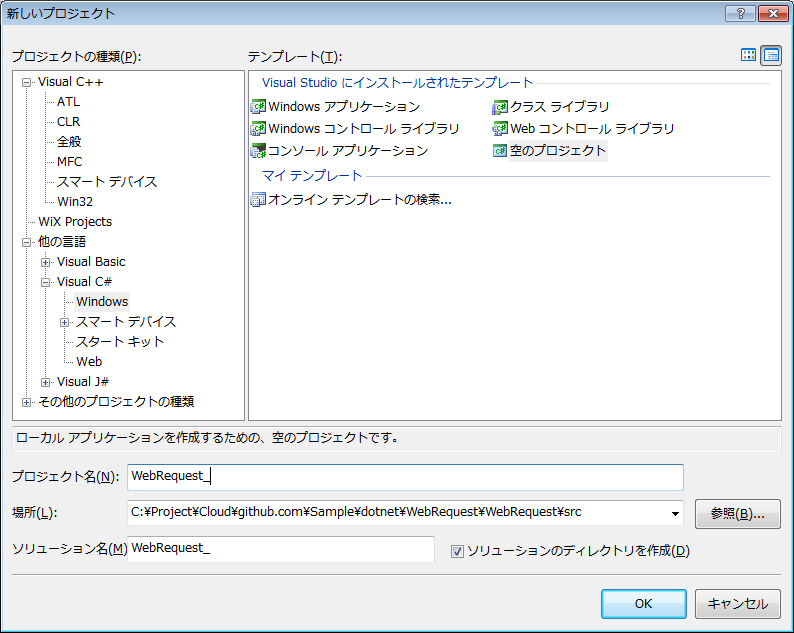Image resolution: width=794 pixels, height=633 pixels.
Task: Select the Visual C++ tree label
Action: point(70,82)
